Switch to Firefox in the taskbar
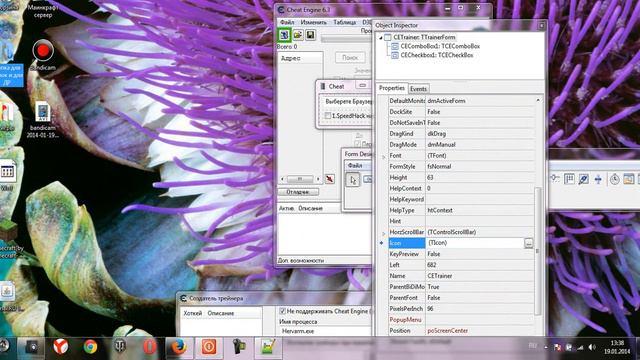 click(179, 347)
